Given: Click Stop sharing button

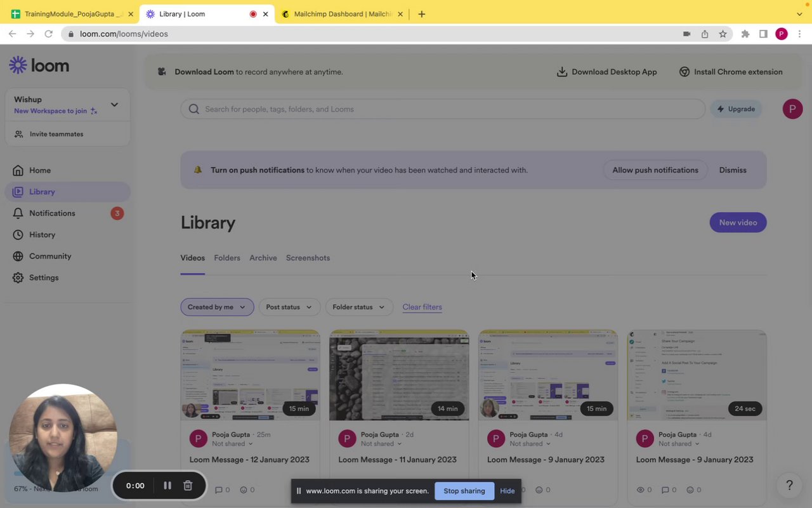Looking at the screenshot, I should [x=464, y=491].
